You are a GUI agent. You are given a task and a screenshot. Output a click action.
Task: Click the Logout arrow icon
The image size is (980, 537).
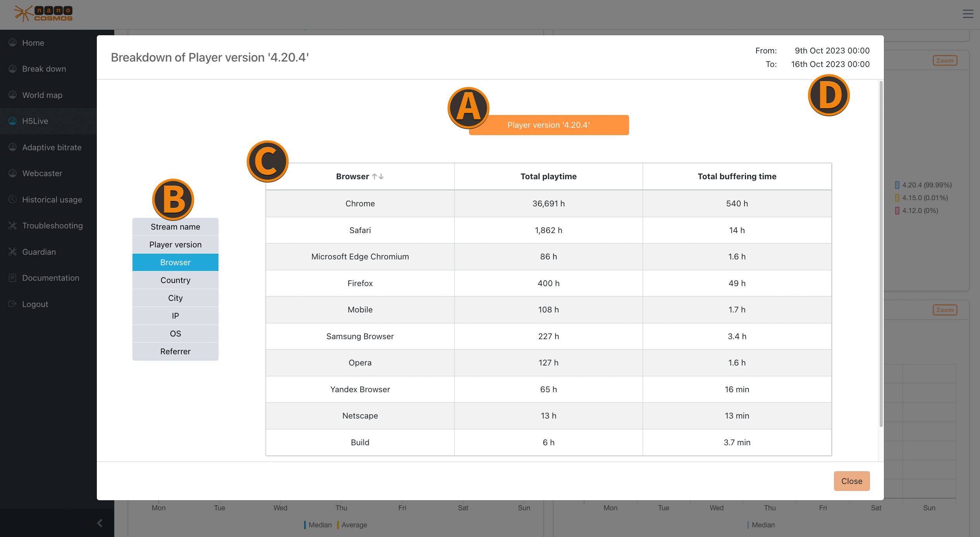point(12,304)
